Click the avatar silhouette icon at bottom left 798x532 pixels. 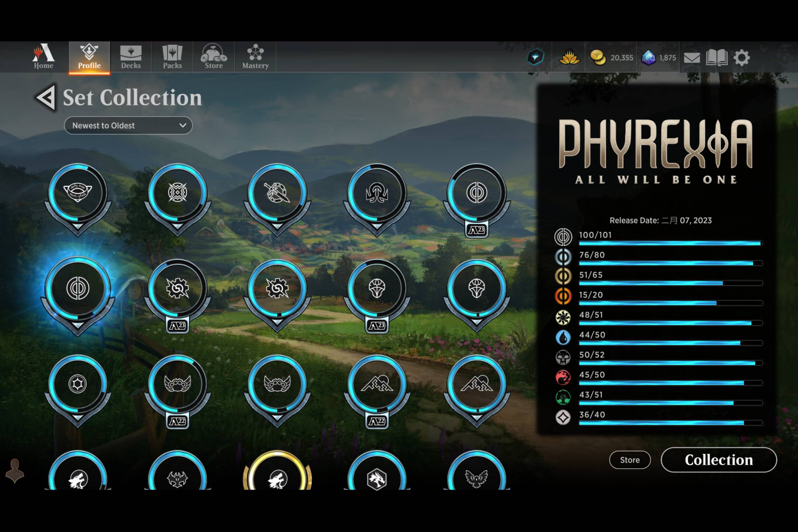[15, 471]
